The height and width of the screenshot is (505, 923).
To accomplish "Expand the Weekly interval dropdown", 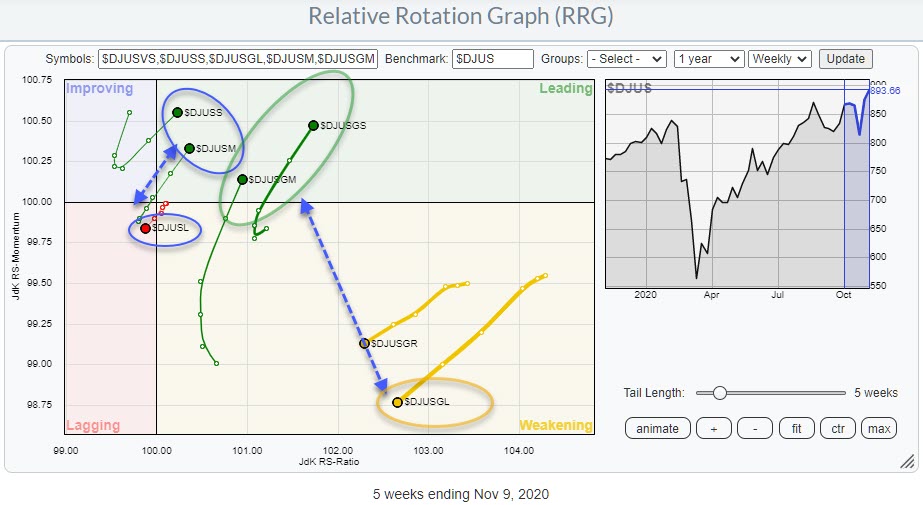I will pos(781,59).
